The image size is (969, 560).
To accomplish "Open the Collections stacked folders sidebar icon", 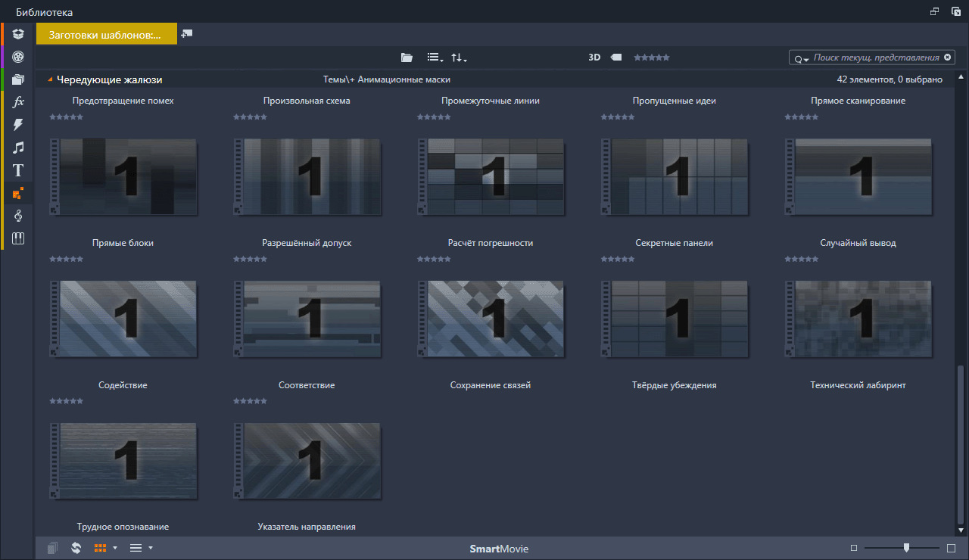I will point(19,79).
